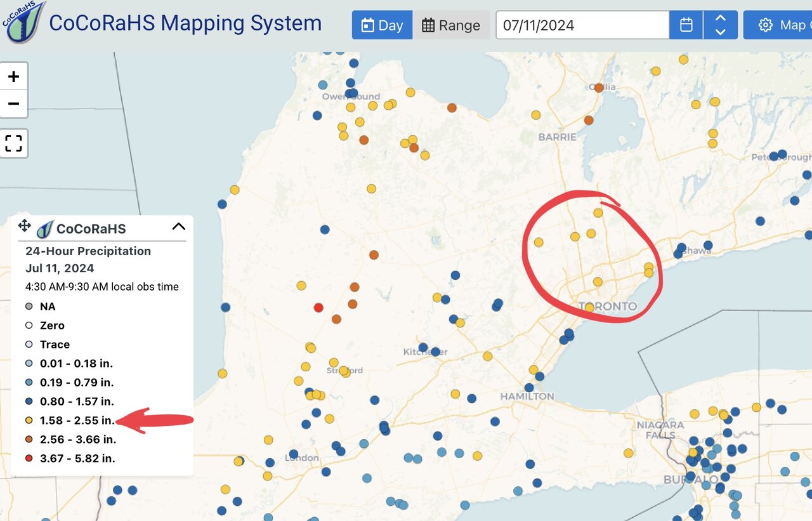Click the Owen Sound map label
Image resolution: width=812 pixels, height=521 pixels.
click(351, 96)
